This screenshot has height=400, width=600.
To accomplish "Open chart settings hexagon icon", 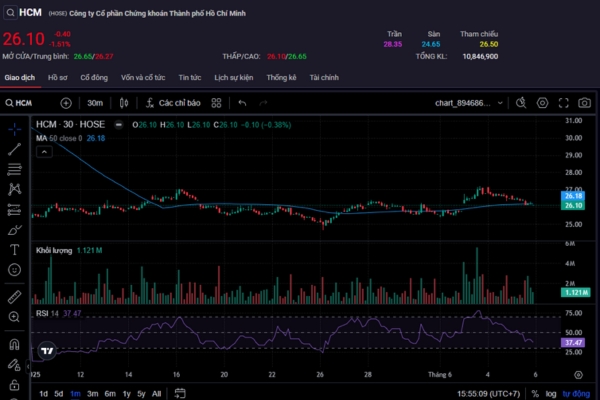I will click(542, 103).
